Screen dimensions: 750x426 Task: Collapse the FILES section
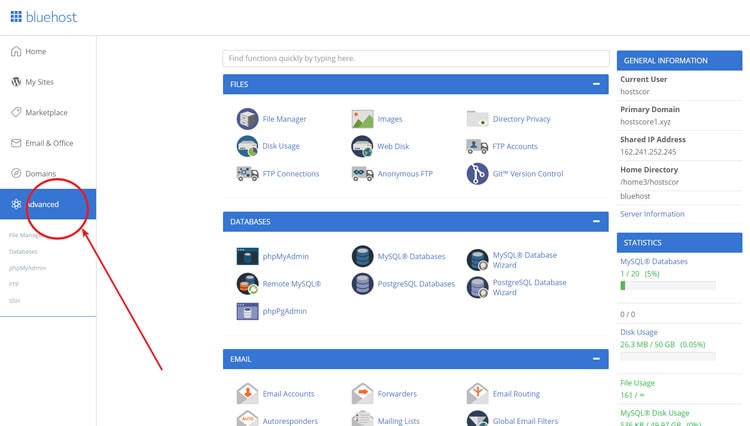tap(596, 84)
